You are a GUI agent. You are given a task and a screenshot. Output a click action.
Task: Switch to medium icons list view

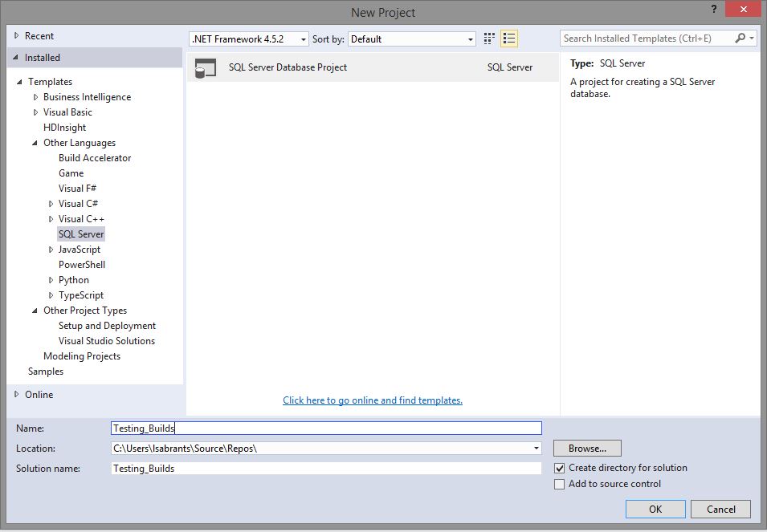click(x=509, y=39)
